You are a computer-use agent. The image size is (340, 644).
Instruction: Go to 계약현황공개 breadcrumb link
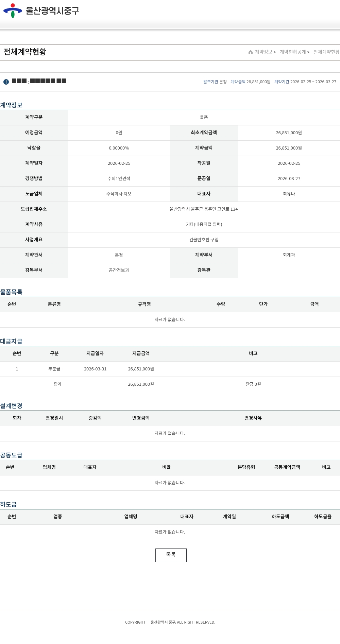[x=292, y=52]
